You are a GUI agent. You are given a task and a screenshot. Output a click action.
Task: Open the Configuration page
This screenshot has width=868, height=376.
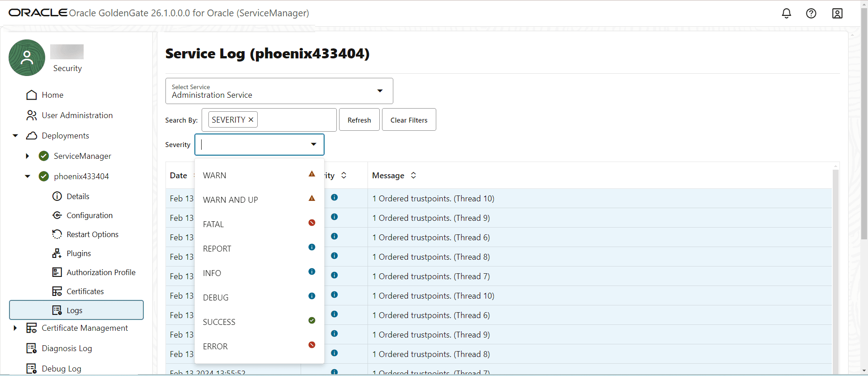pyautogui.click(x=90, y=215)
